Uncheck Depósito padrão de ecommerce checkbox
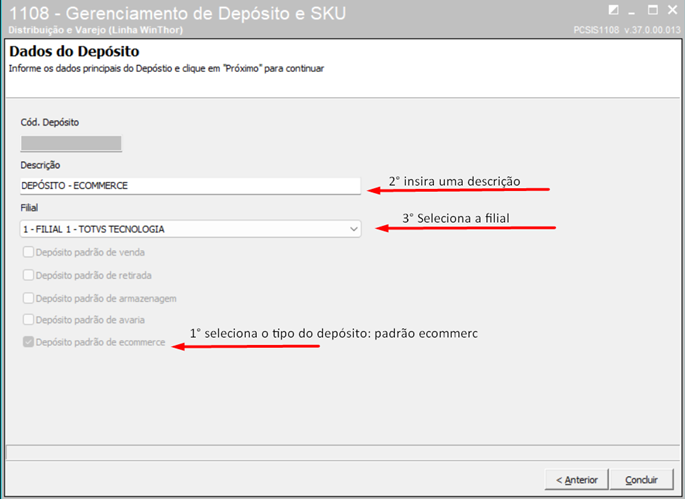This screenshot has width=685, height=499. [x=27, y=343]
